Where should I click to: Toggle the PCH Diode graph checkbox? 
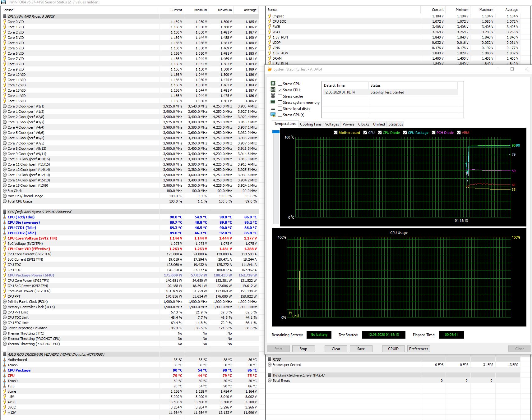click(x=433, y=133)
